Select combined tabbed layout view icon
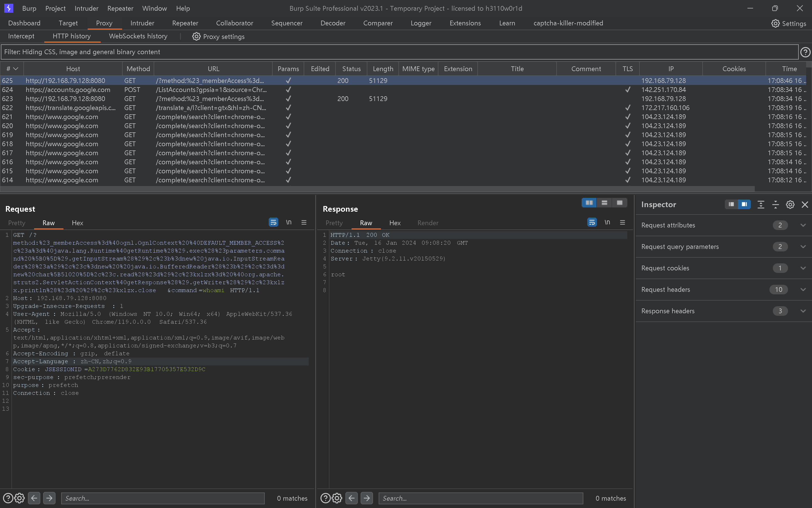Screen dimensions: 812x508 click(x=619, y=203)
